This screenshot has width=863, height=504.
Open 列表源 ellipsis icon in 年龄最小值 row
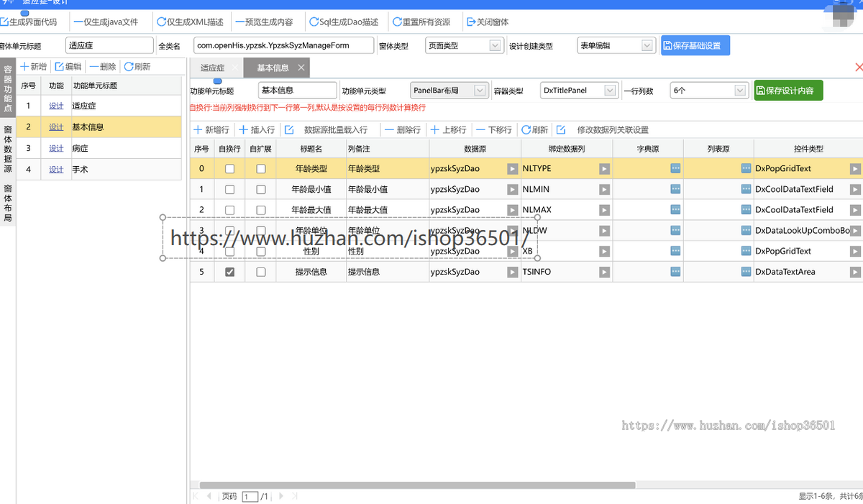click(746, 190)
